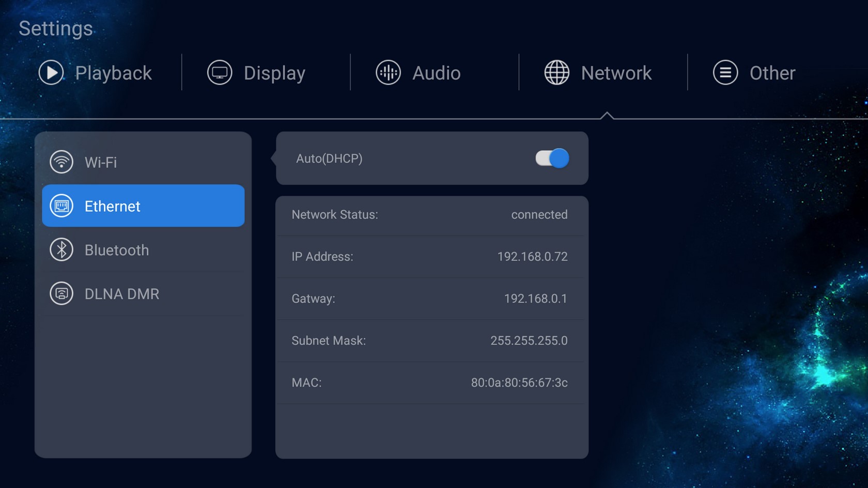The width and height of the screenshot is (868, 488).
Task: Click the Playback play-circle icon
Action: point(51,72)
